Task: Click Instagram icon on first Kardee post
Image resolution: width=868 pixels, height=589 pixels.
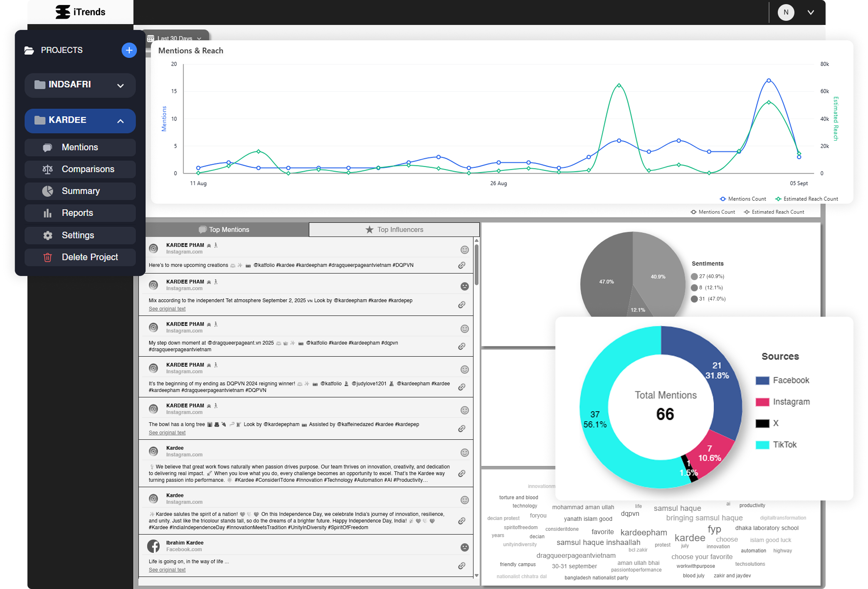Action: [153, 451]
